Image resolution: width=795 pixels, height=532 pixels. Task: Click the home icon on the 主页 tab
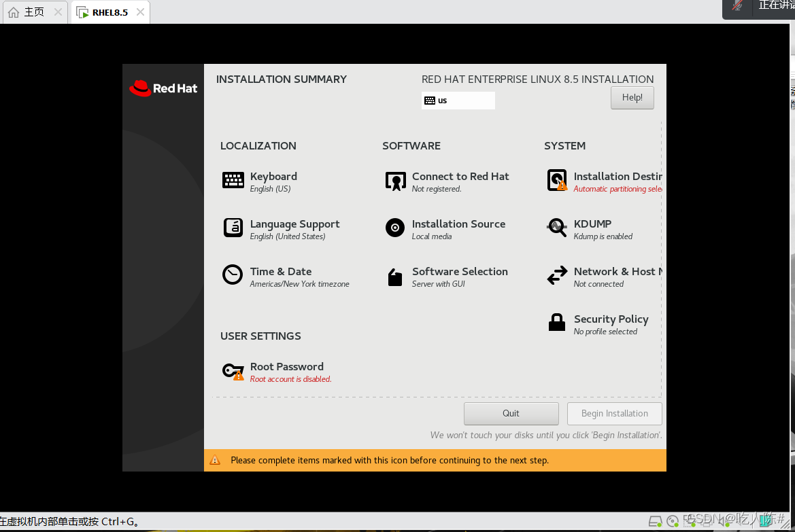tap(14, 12)
